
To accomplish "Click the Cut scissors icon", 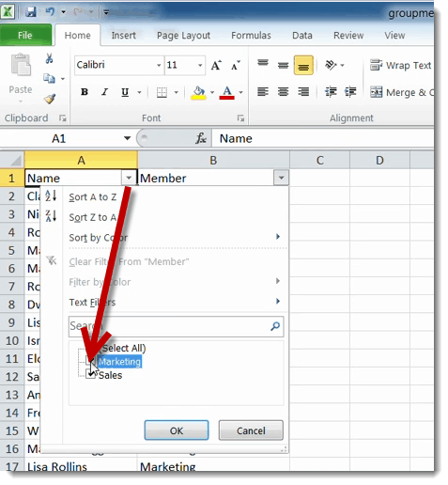I will pyautogui.click(x=49, y=58).
